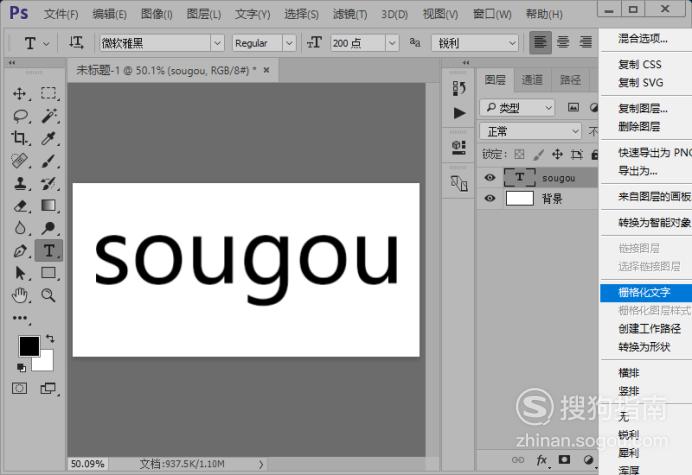Expand status bar info arrow
Image resolution: width=692 pixels, height=475 pixels.
261,464
